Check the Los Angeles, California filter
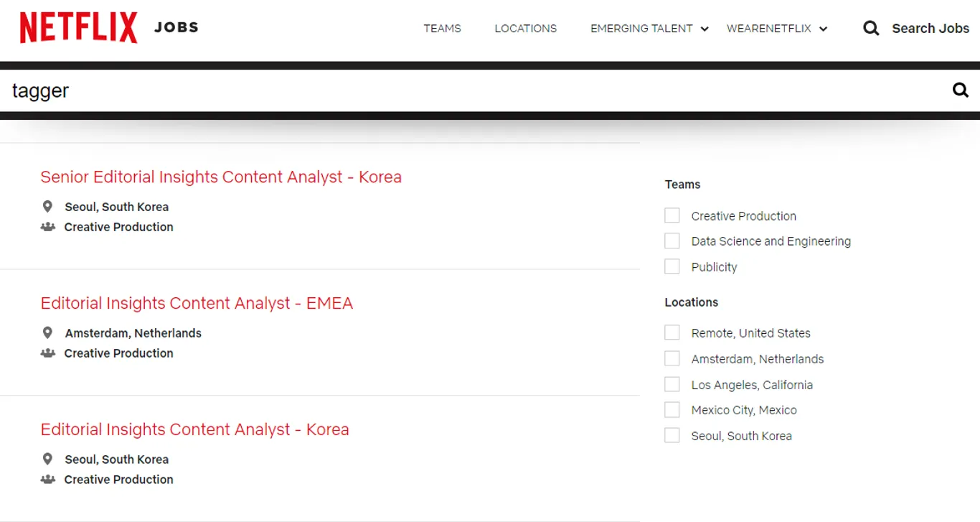The image size is (980, 522). (x=672, y=384)
